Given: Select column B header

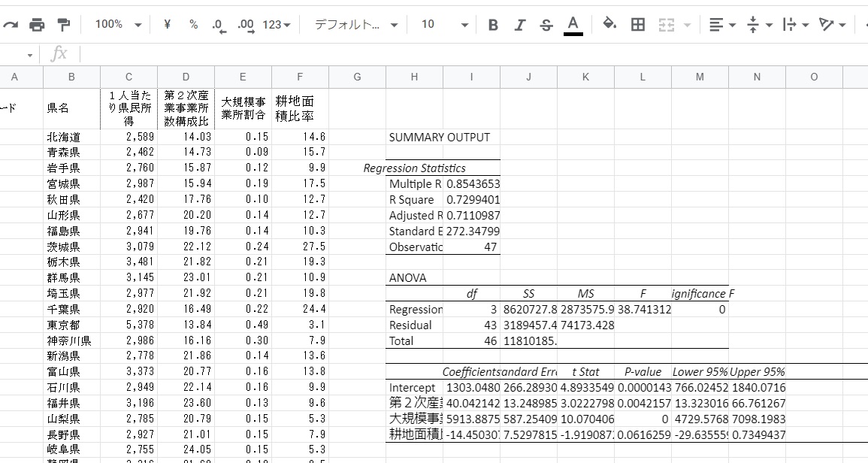Looking at the screenshot, I should click(x=71, y=77).
